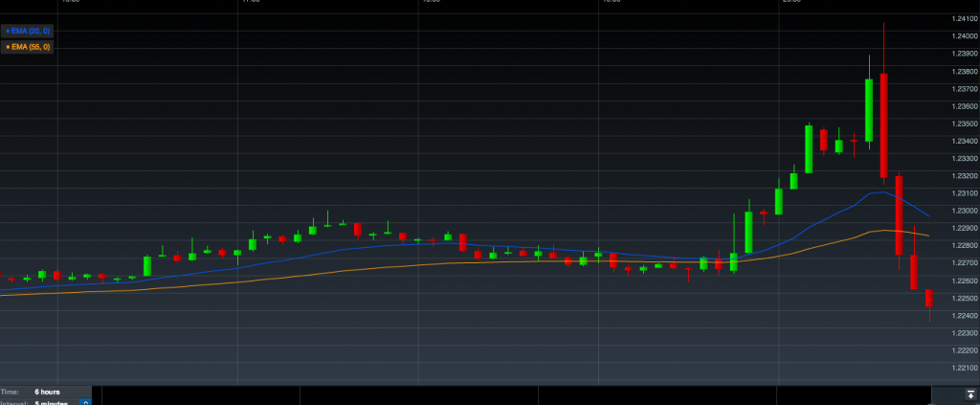The image size is (980, 405).
Task: Select the tallest green candle before the peak
Action: (x=869, y=110)
